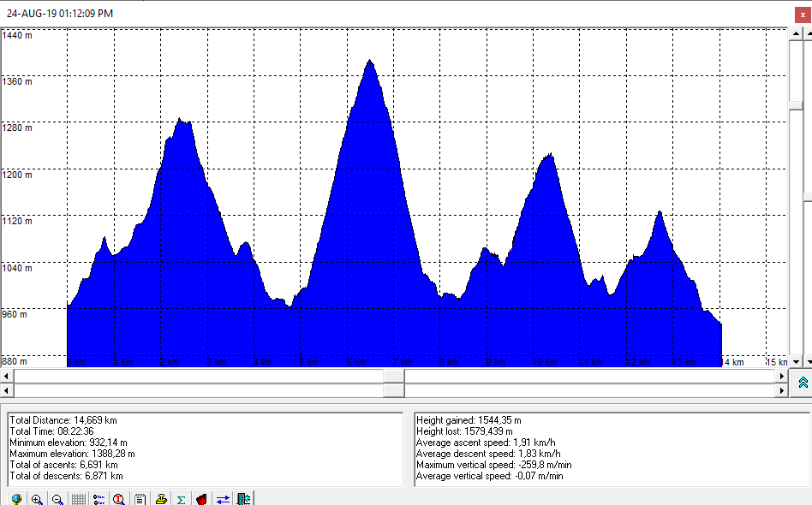Toggle the grid lines icon

[78, 498]
